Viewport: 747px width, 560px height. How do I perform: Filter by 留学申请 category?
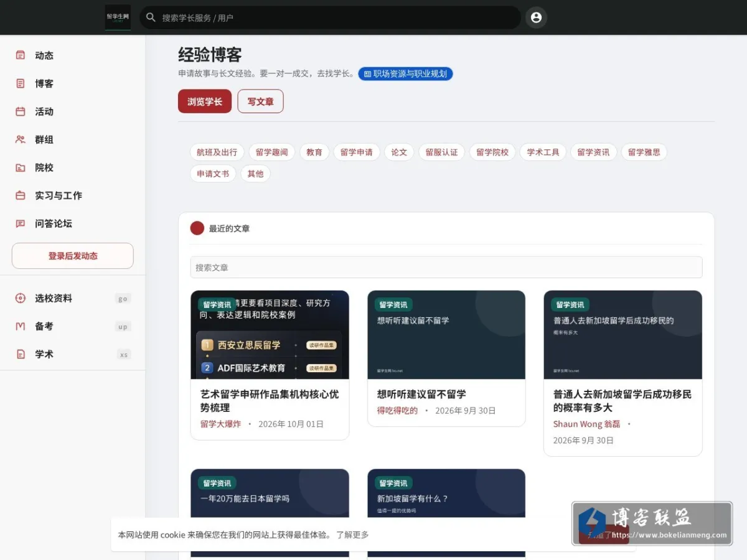click(x=357, y=152)
